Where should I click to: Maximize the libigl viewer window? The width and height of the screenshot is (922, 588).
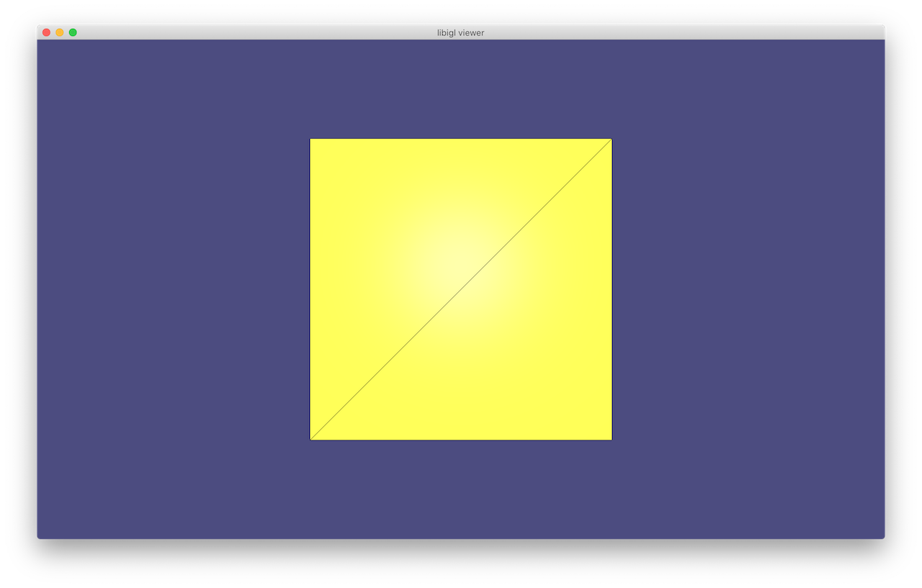click(x=73, y=32)
